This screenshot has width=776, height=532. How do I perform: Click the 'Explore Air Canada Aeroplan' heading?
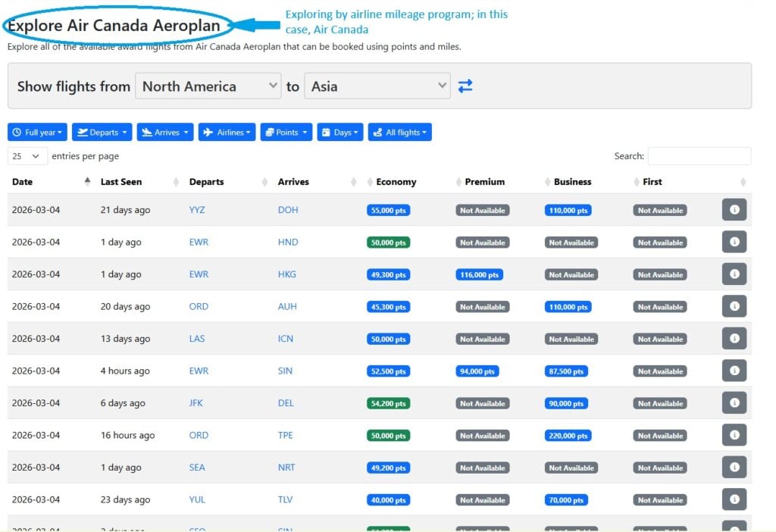[x=114, y=25]
